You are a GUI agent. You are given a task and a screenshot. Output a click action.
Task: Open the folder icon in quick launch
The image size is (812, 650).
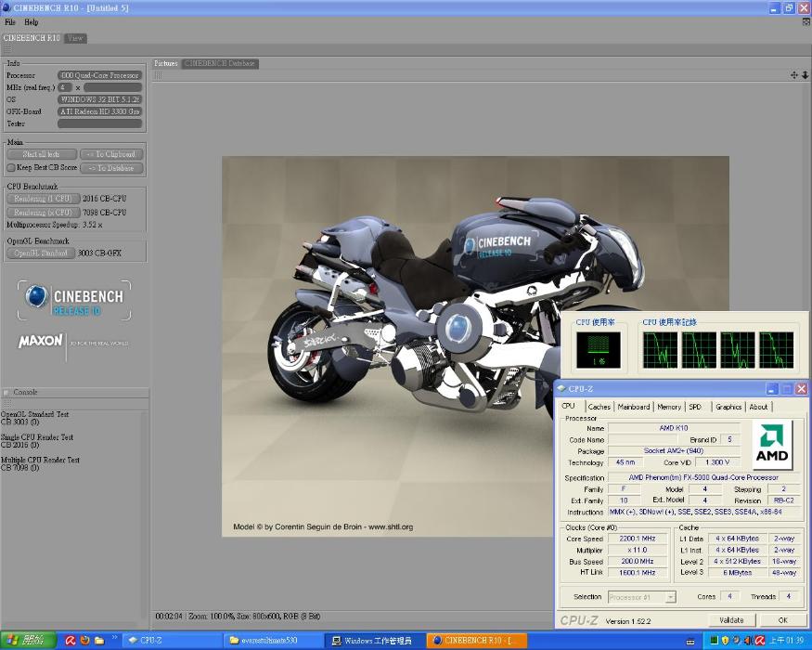[99, 641]
